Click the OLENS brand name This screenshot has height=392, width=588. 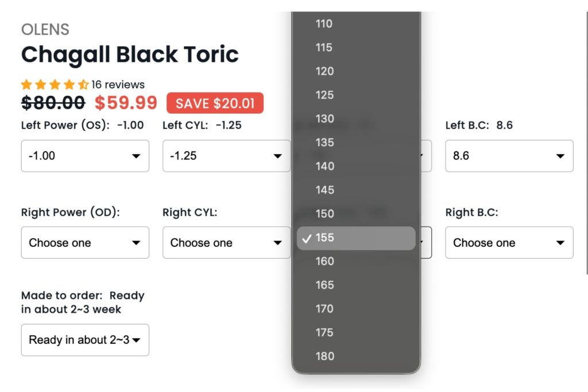[x=45, y=29]
